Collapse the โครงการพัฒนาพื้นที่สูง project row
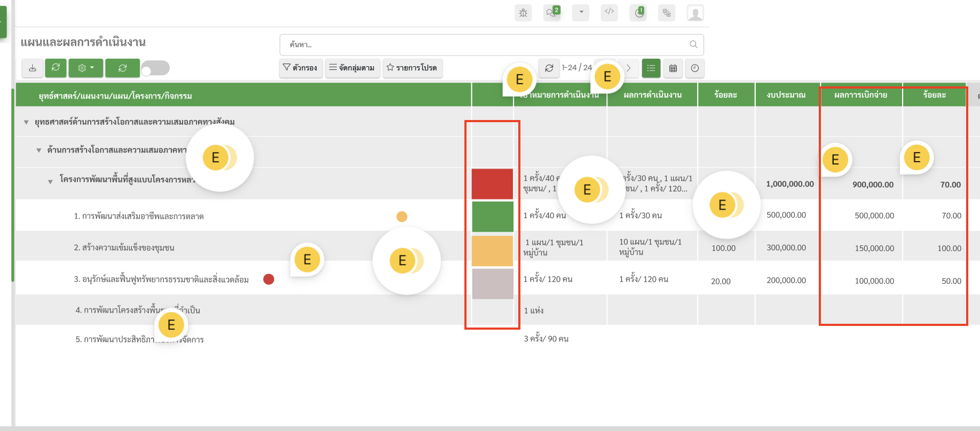Image resolution: width=980 pixels, height=431 pixels. pyautogui.click(x=50, y=182)
